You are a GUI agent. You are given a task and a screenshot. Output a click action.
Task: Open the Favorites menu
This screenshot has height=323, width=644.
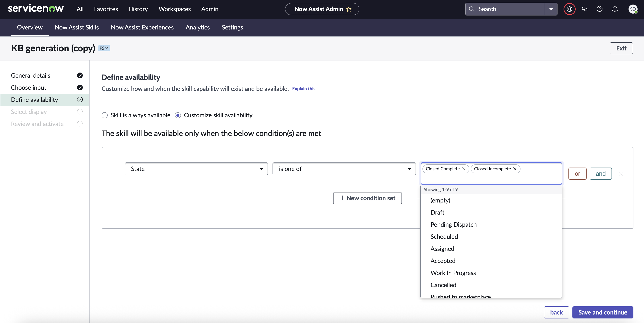[x=106, y=9]
